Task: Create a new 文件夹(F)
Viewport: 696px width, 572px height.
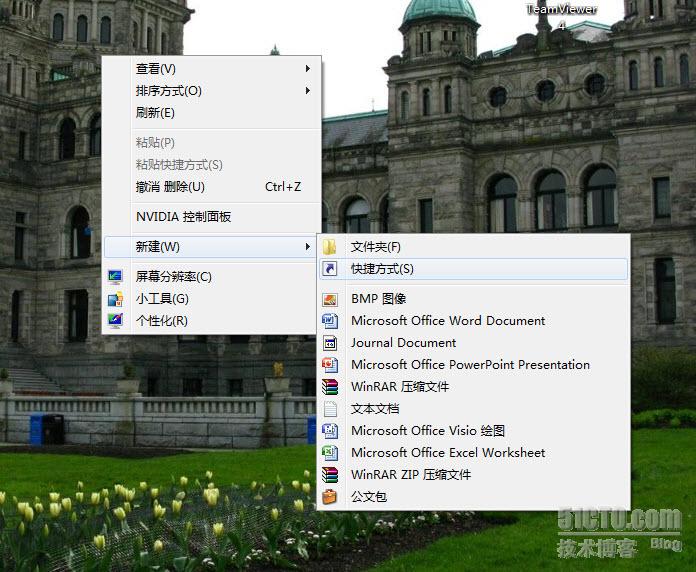Action: click(474, 247)
